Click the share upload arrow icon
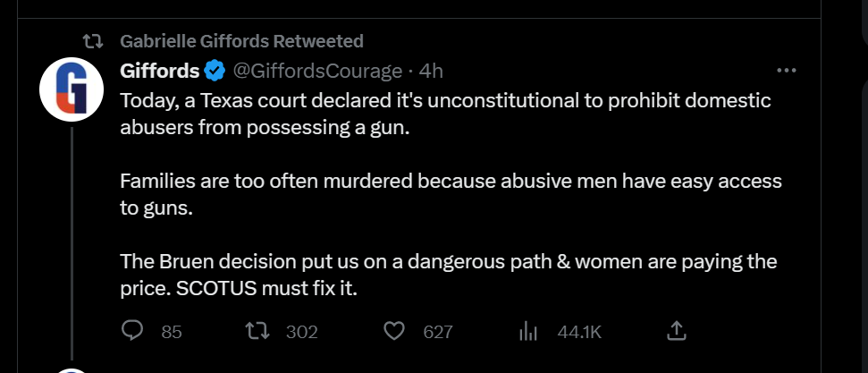 pyautogui.click(x=677, y=331)
